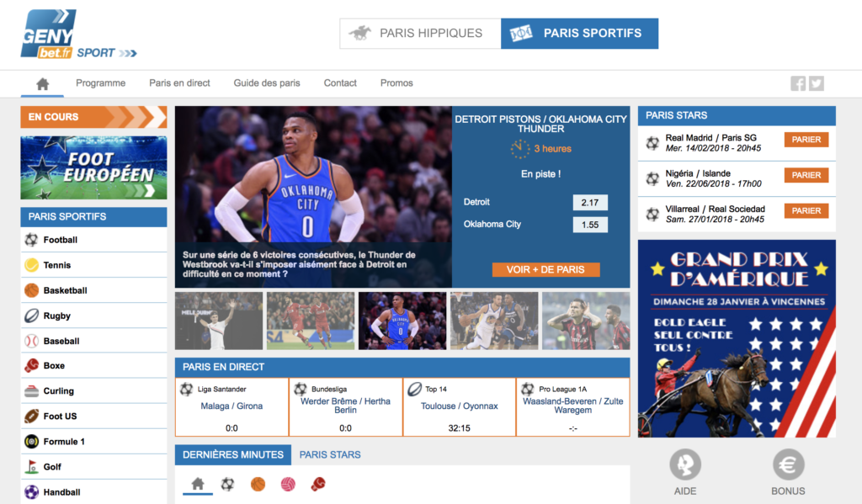The height and width of the screenshot is (504, 862).
Task: Click Voir + de paris button
Action: coord(545,269)
